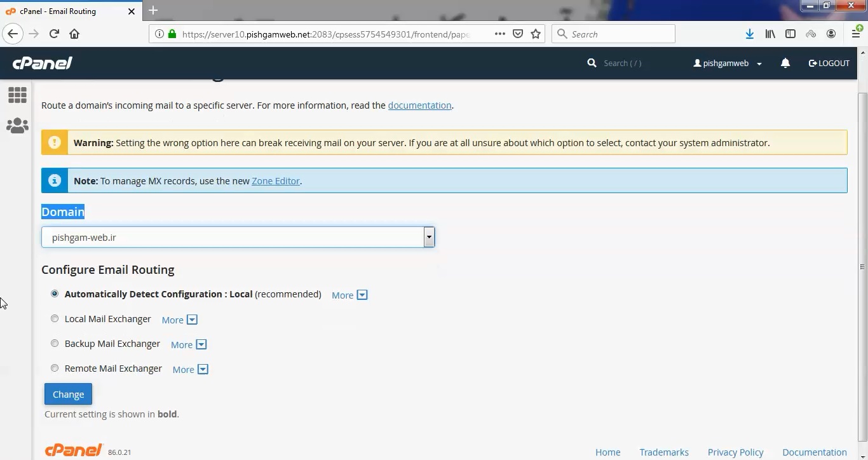Click LOGOUT in the top navigation
The height and width of the screenshot is (460, 868).
point(829,63)
